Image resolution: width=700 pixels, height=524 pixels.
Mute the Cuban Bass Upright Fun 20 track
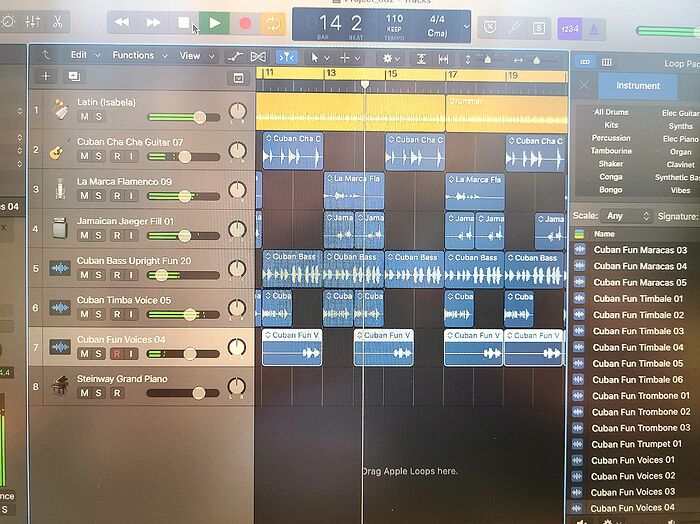coord(84,274)
